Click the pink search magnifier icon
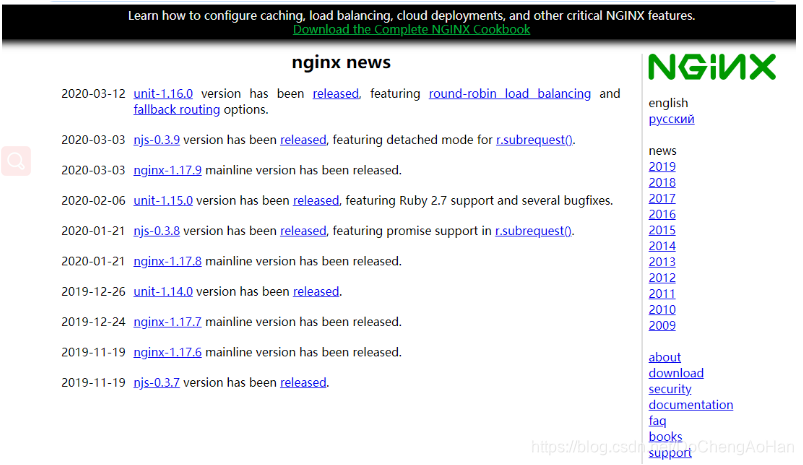Image resolution: width=803 pixels, height=465 pixels. pyautogui.click(x=16, y=161)
